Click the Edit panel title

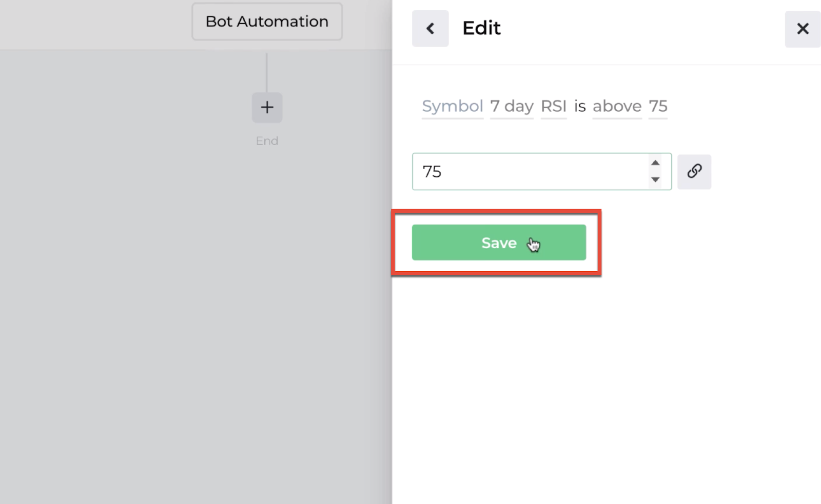coord(481,28)
